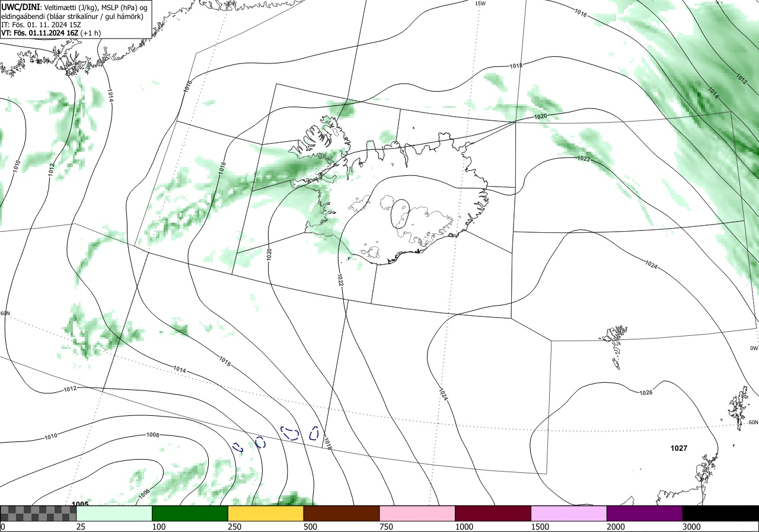Screen dimensions: 759x532
Task: Click the '1500' legend scale value
Action: click(x=540, y=527)
